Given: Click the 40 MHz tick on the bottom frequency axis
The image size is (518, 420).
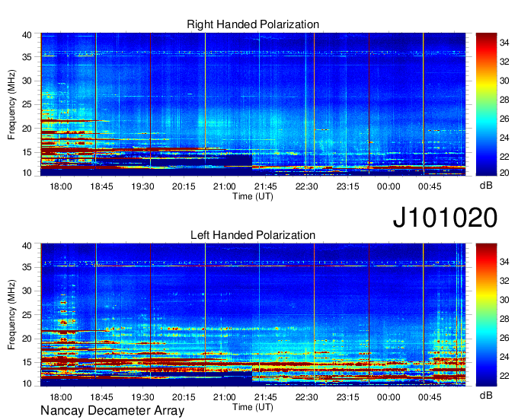Looking at the screenshot, I should pos(27,246).
